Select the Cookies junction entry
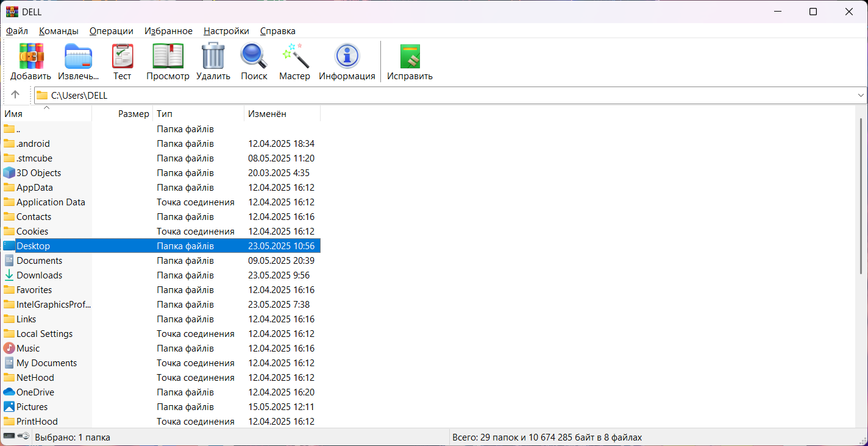The image size is (868, 446). [32, 232]
